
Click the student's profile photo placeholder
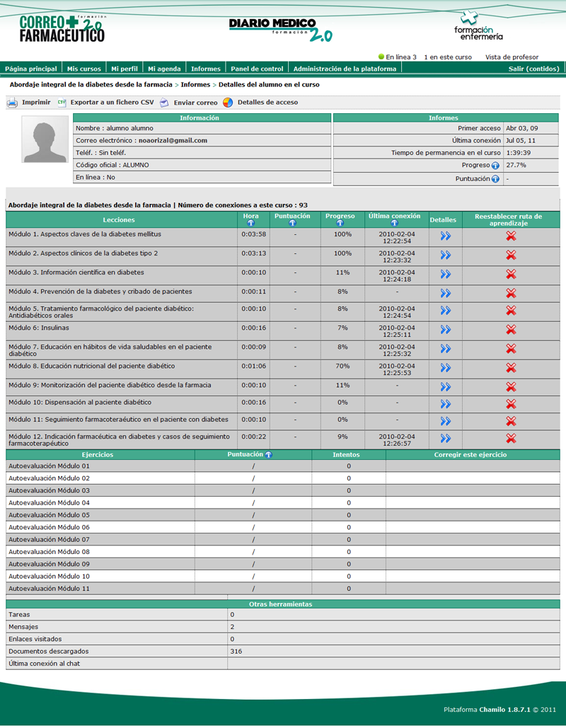(45, 139)
